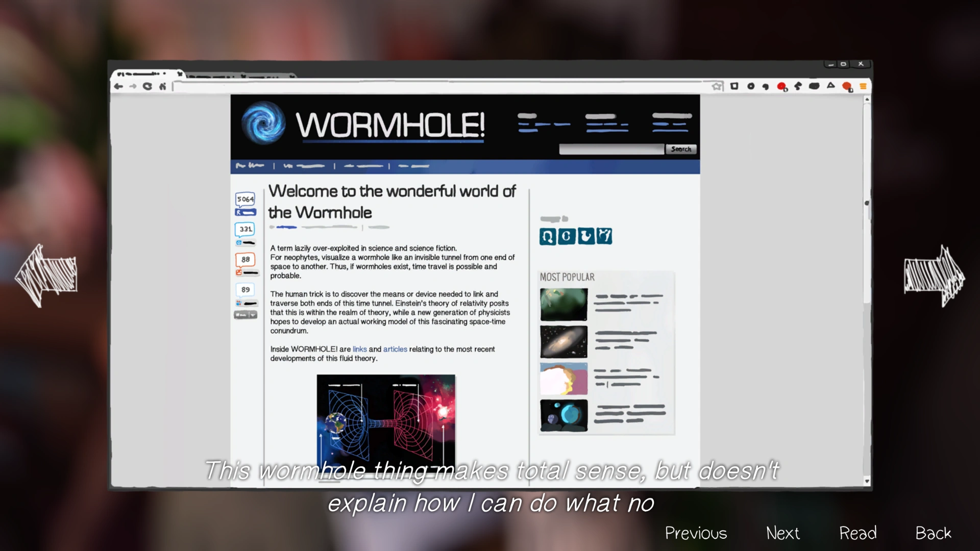Viewport: 980px width, 551px height.
Task: Select 'Read' at the bottom
Action: coord(857,533)
